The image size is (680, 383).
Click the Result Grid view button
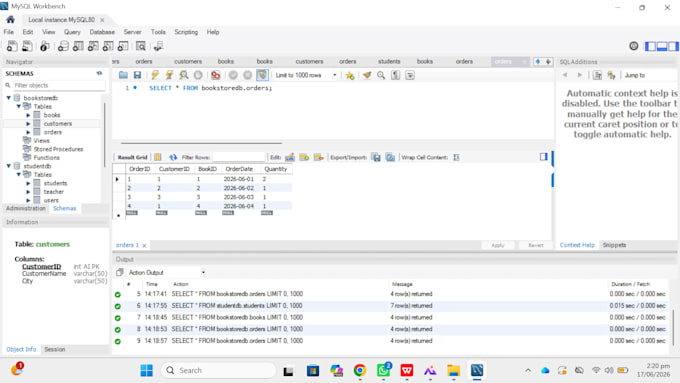point(132,157)
